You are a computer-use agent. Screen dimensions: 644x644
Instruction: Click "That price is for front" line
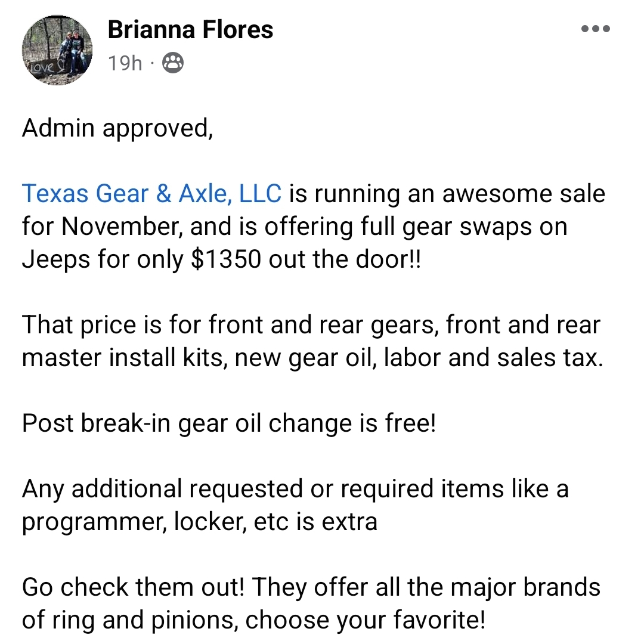point(143,325)
